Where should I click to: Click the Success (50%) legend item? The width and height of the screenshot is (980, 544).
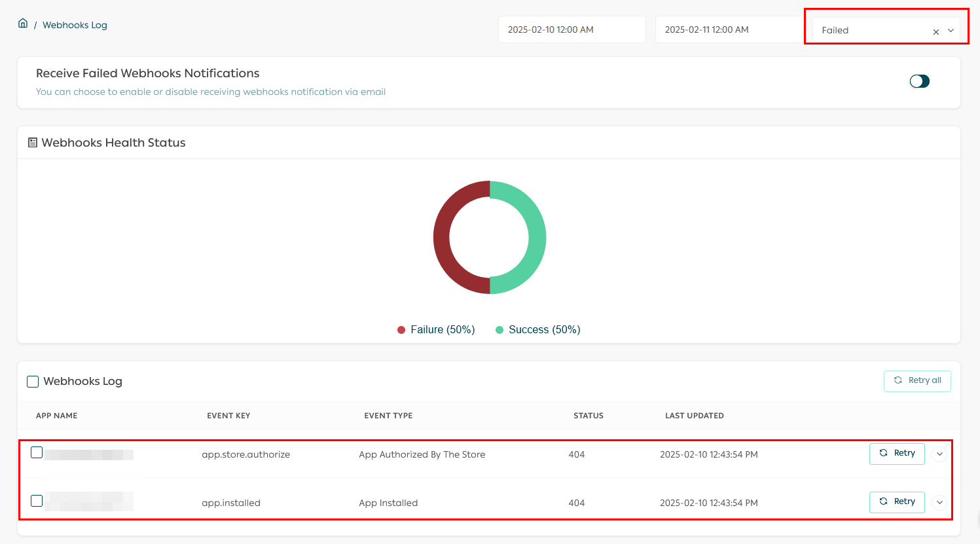pos(538,330)
